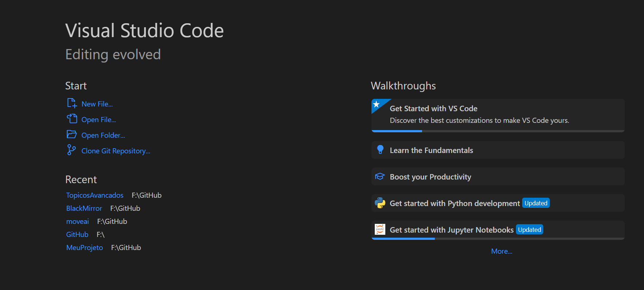Click the star badge on Get Started card
Viewport: 644px width, 290px height.
[377, 105]
